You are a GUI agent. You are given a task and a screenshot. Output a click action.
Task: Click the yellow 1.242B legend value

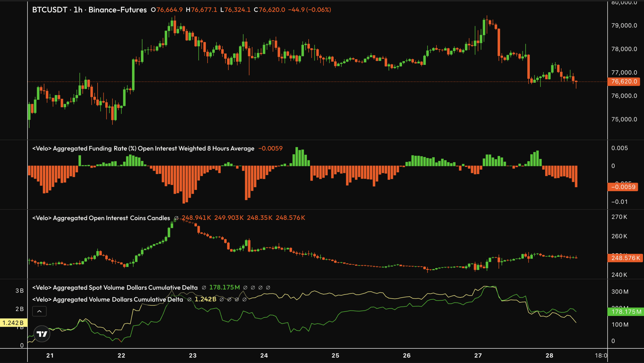pyautogui.click(x=205, y=299)
